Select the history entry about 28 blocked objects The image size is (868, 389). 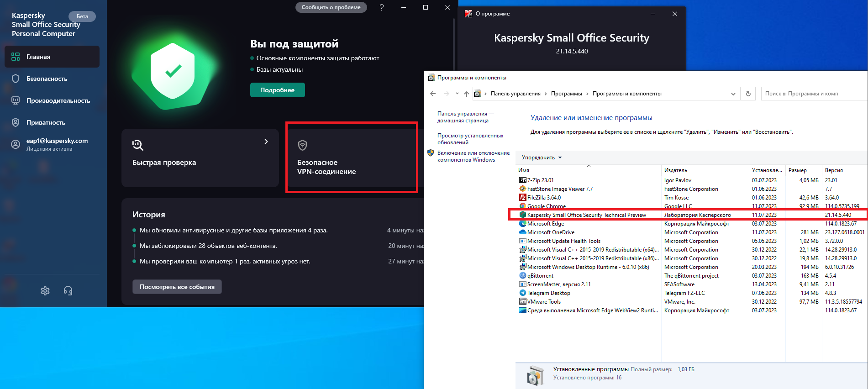[208, 246]
